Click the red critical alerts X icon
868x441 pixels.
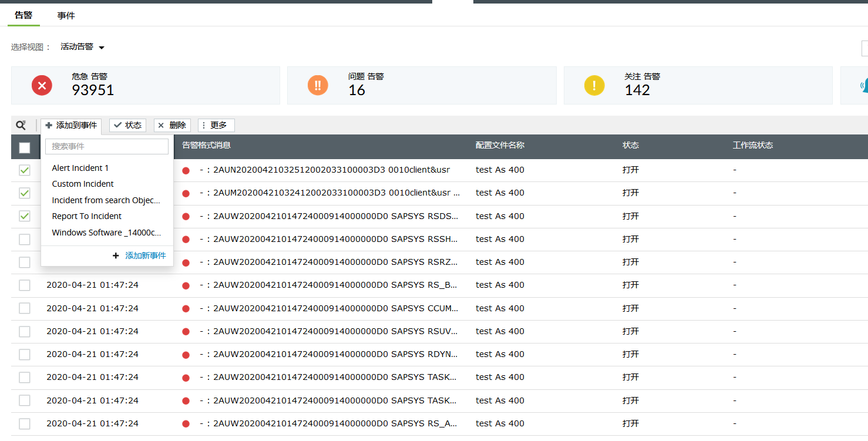point(42,86)
